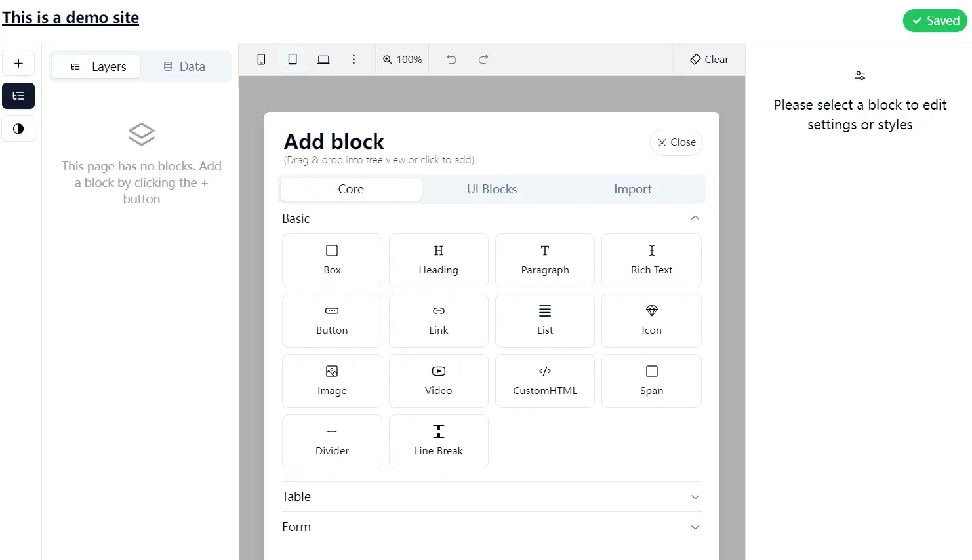Switch to the Data tab

click(184, 66)
